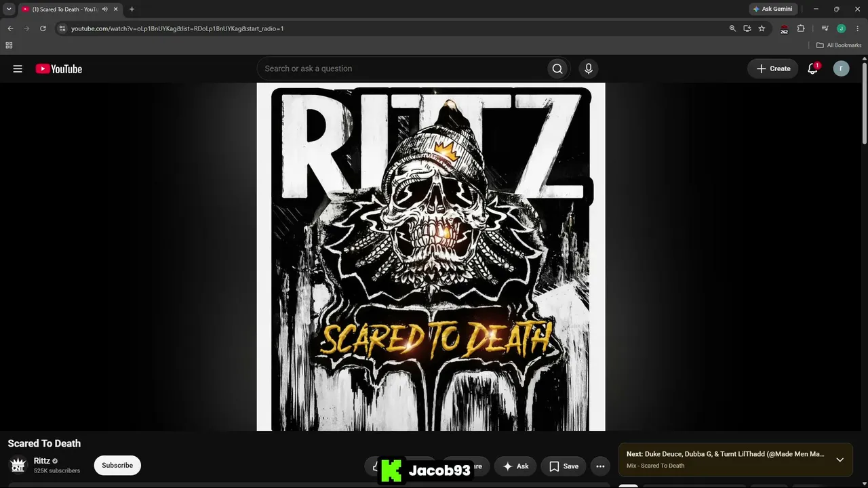This screenshot has height=488, width=868.
Task: Open the media controls icon
Action: [x=825, y=28]
